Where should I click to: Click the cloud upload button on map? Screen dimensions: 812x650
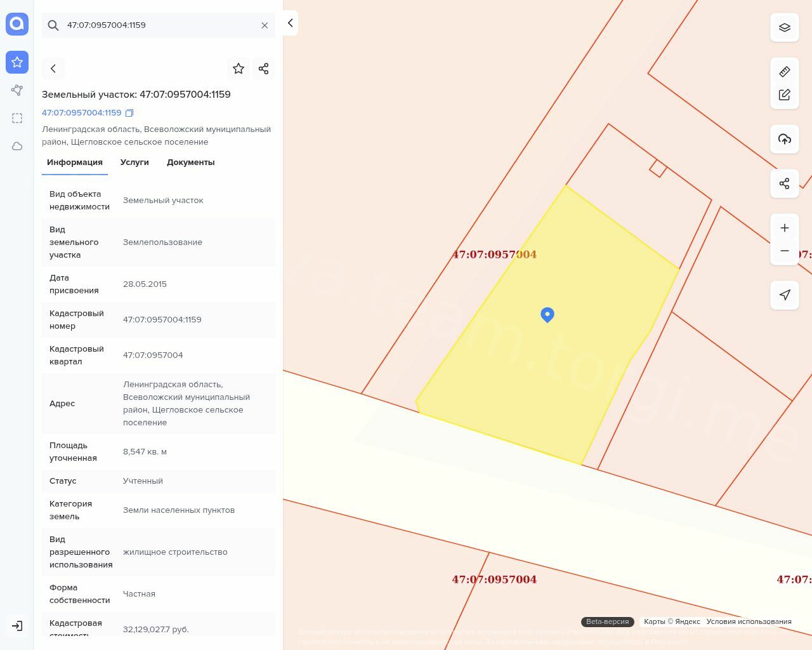click(785, 139)
